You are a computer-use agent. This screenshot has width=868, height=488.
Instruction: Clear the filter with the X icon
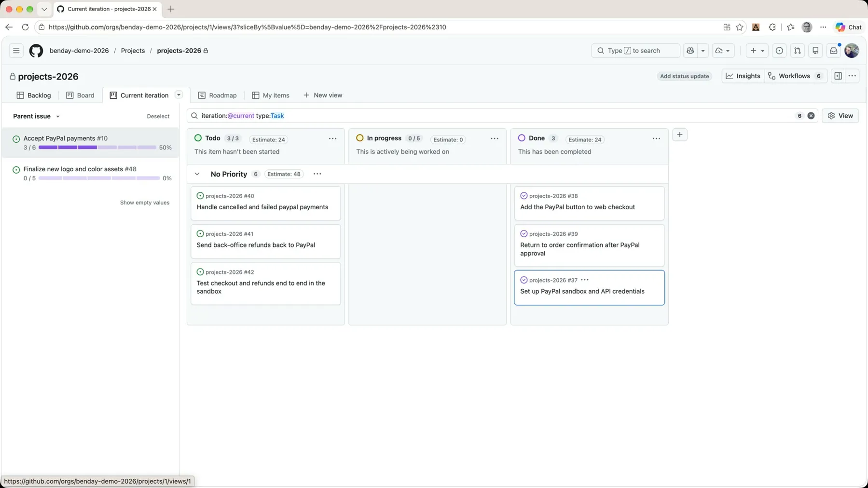point(811,116)
